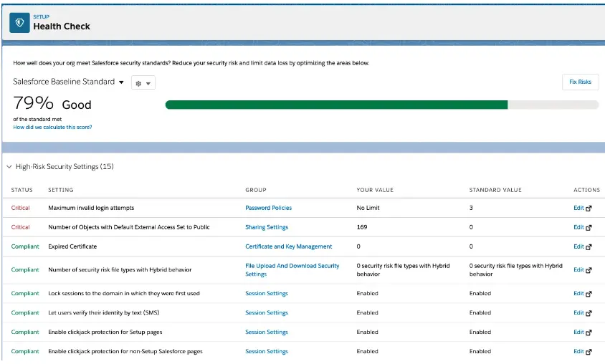This screenshot has height=364, width=605.
Task: Click Edit for non-Setup Salesforce pages clickjack row
Action: (x=578, y=351)
